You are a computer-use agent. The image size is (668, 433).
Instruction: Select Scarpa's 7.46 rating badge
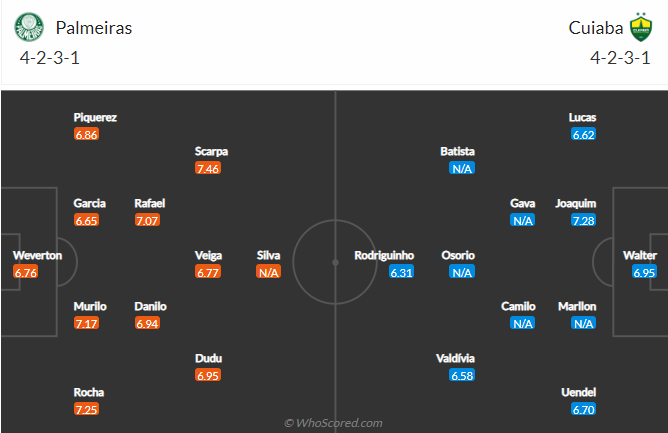(208, 168)
